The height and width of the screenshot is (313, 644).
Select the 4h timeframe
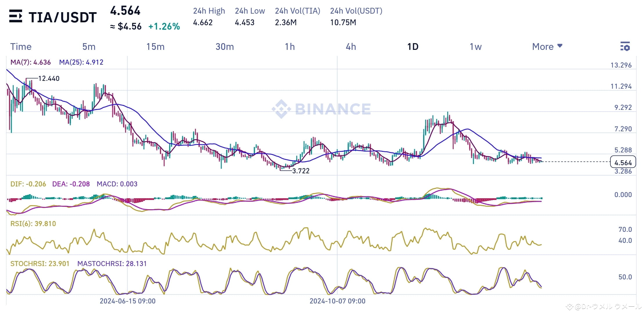pyautogui.click(x=351, y=46)
